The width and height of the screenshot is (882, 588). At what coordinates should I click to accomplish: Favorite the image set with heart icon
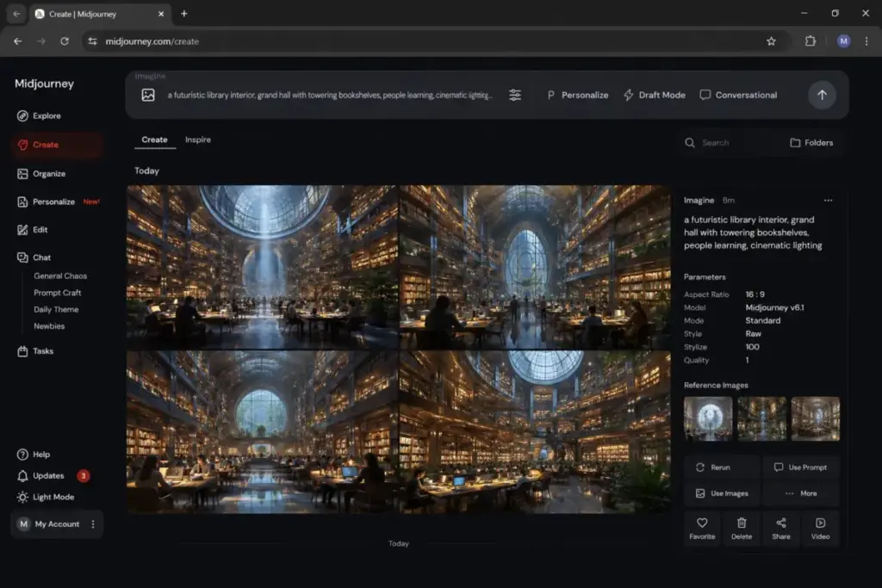pos(702,529)
